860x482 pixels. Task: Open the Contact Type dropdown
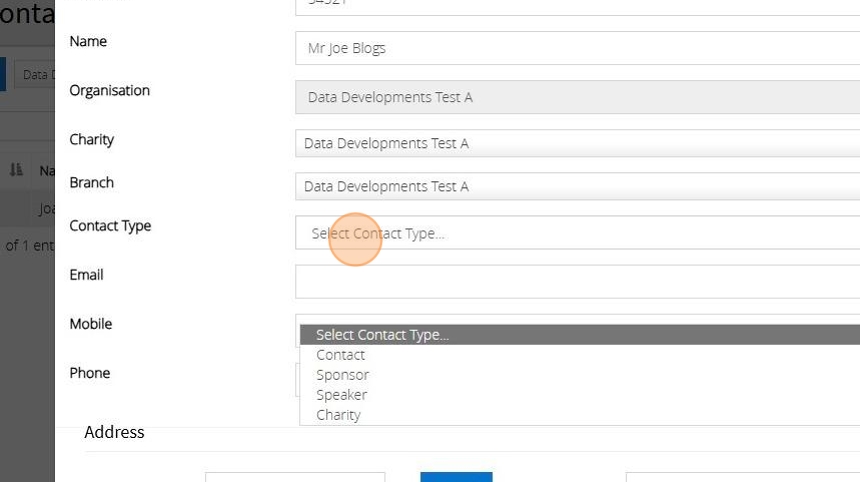click(x=577, y=233)
